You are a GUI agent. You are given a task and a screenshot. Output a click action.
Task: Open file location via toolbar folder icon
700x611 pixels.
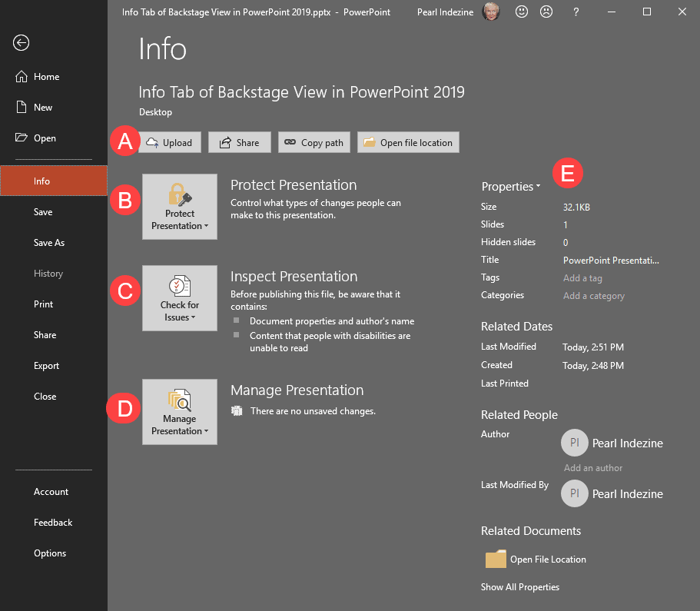pyautogui.click(x=371, y=142)
